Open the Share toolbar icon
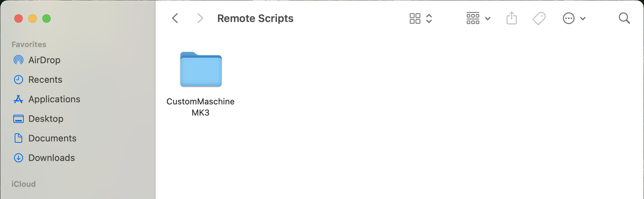The width and height of the screenshot is (644, 199). (511, 18)
